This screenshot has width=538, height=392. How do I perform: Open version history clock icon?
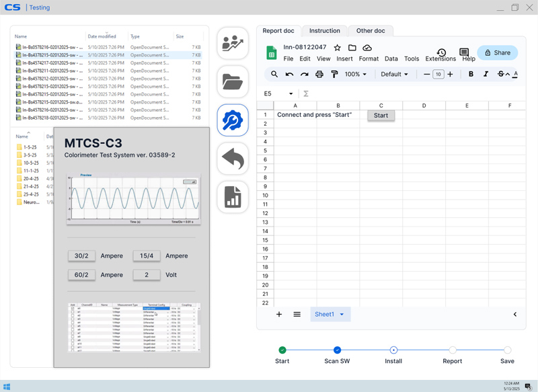[441, 52]
